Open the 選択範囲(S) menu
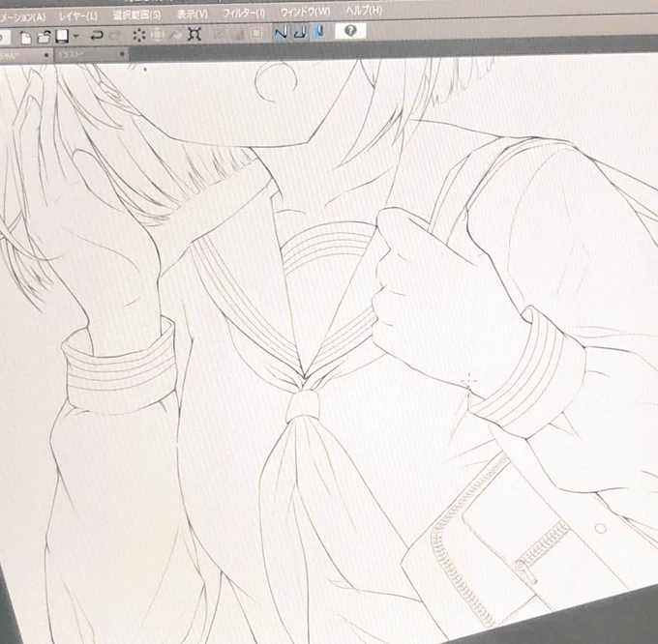 point(136,15)
